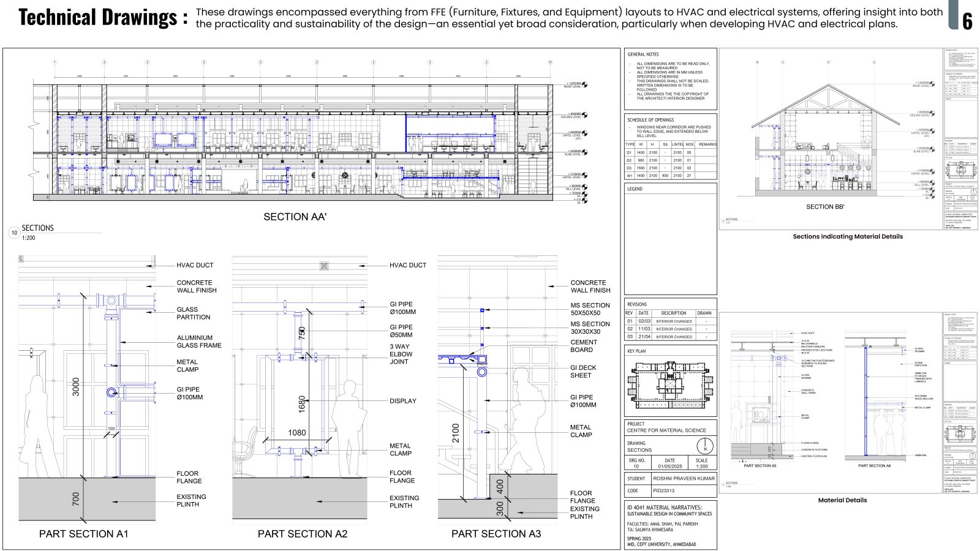Click the "LEGEND" heading in main title block

coord(635,189)
